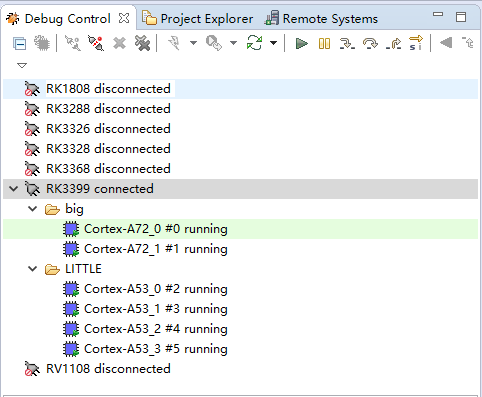The image size is (482, 397).
Task: Collapse the big cluster folder chevron
Action: point(32,209)
